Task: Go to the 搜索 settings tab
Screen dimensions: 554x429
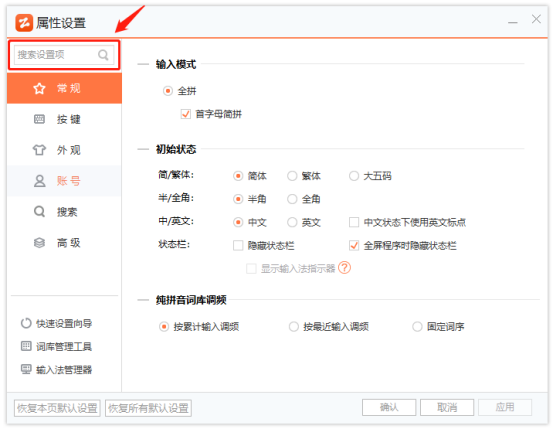Action: (x=64, y=212)
